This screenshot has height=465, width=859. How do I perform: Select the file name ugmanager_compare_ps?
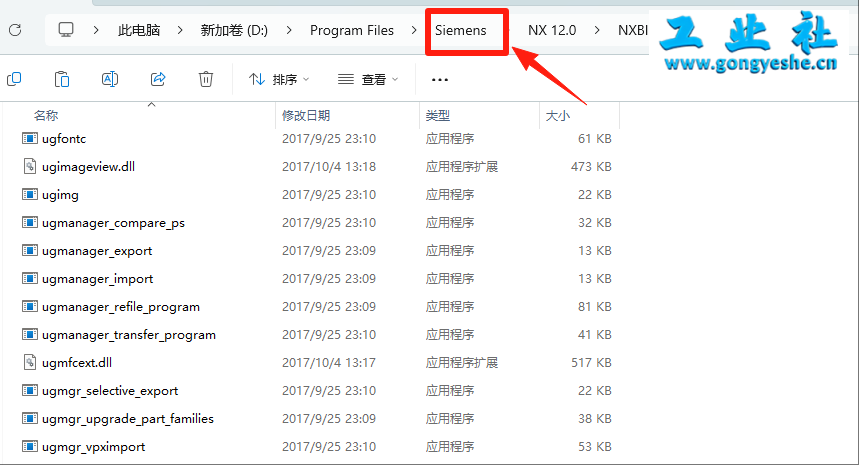[113, 223]
